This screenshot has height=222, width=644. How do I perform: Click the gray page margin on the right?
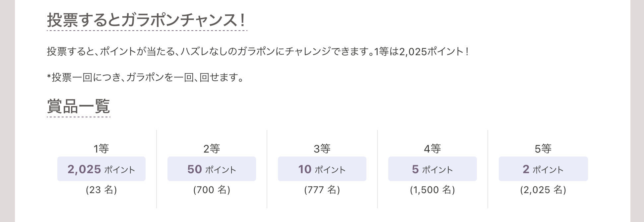637,111
